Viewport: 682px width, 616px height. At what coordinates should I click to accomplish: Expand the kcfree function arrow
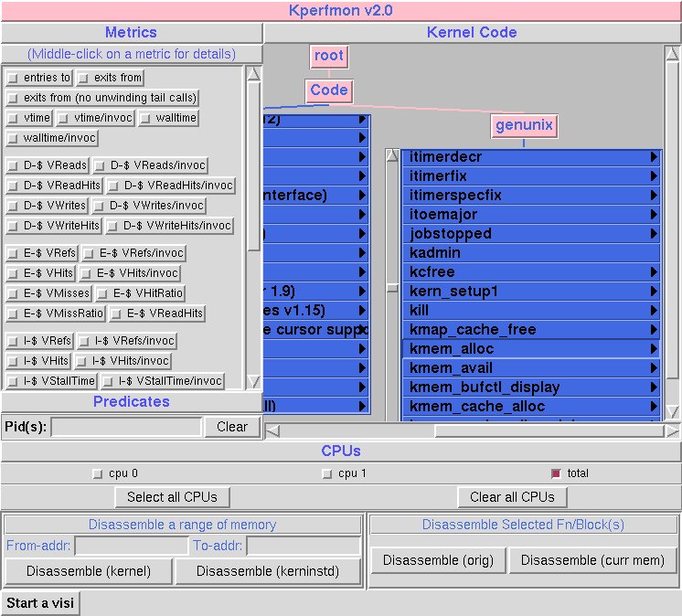coord(654,272)
